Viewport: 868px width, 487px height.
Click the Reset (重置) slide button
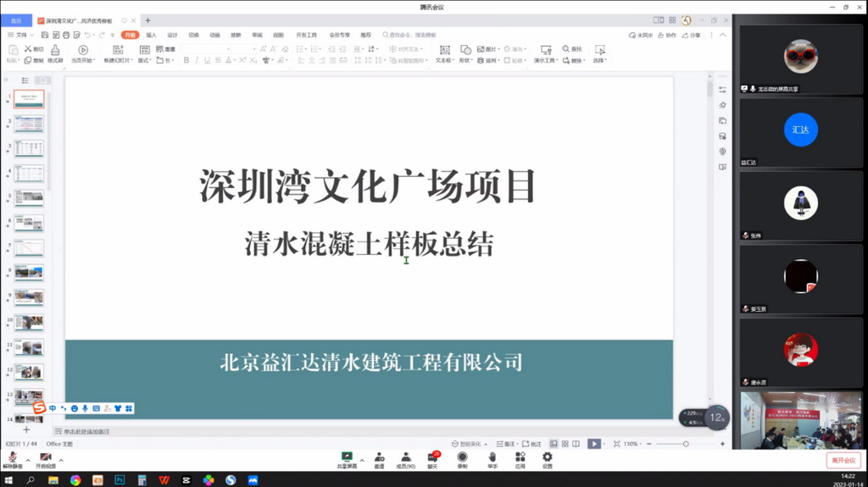coord(166,49)
